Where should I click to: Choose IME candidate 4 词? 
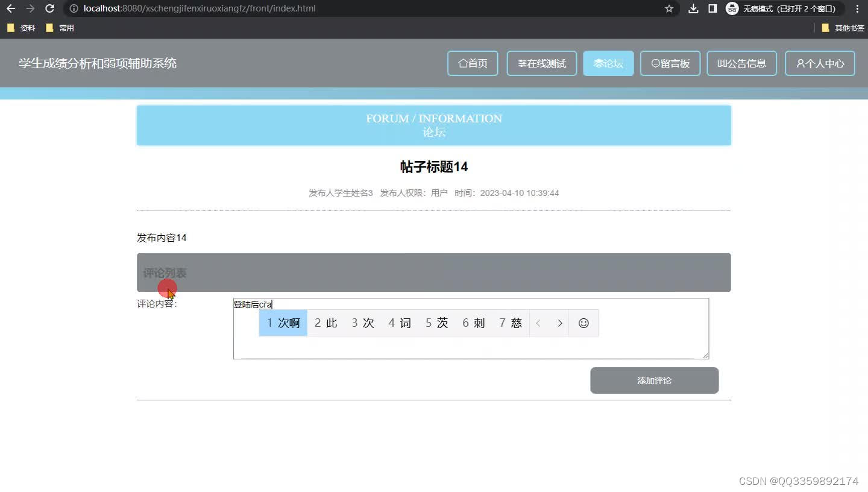point(400,323)
